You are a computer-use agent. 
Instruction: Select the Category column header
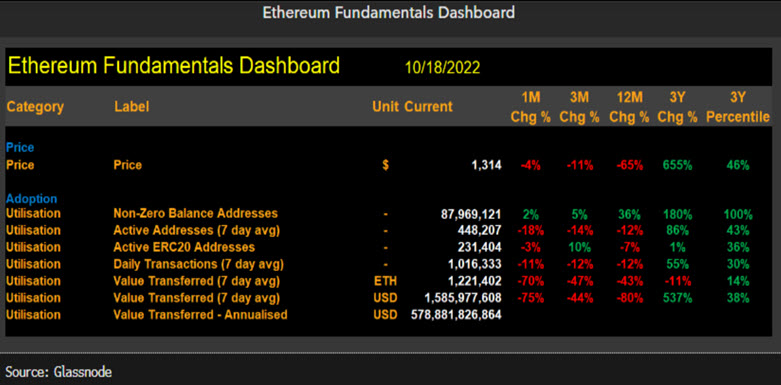point(35,107)
